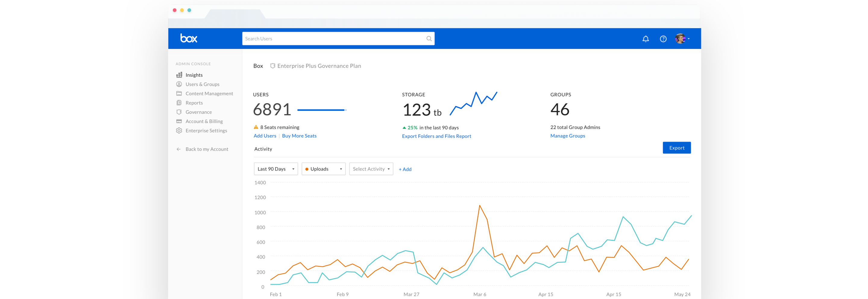This screenshot has height=299, width=868.
Task: Click the Governance shield icon in the sidebar
Action: [179, 112]
